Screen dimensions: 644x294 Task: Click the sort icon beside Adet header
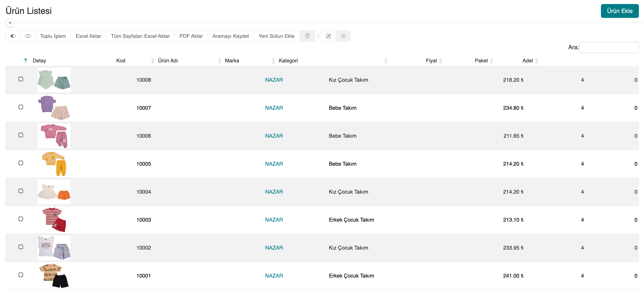(x=536, y=61)
